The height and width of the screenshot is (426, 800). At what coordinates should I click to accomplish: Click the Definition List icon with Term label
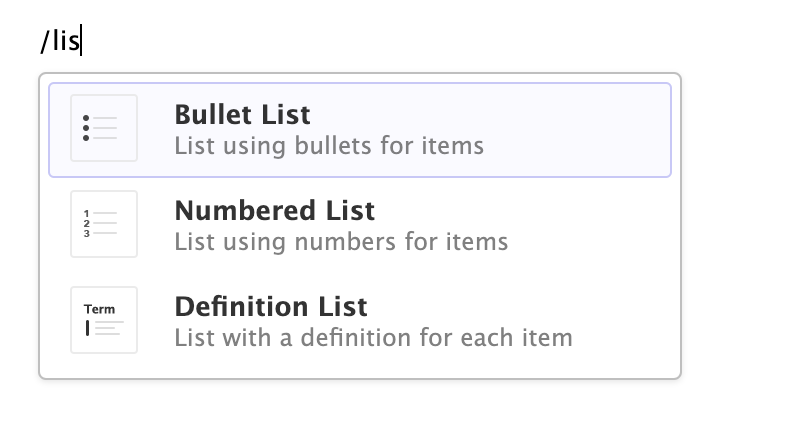tap(104, 320)
